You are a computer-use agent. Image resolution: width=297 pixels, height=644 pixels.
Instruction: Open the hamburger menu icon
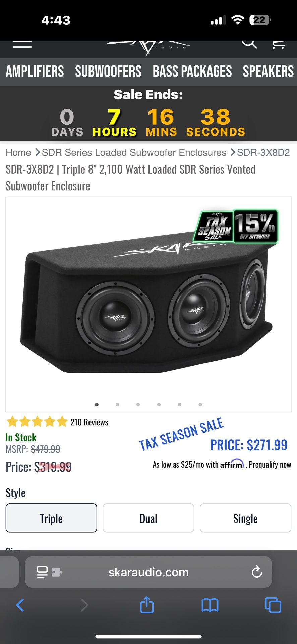point(22,44)
